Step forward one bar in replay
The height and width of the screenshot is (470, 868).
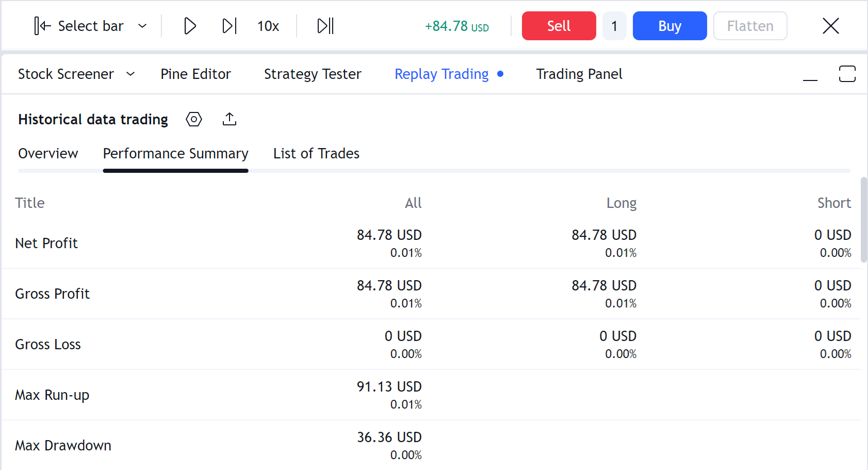(229, 26)
